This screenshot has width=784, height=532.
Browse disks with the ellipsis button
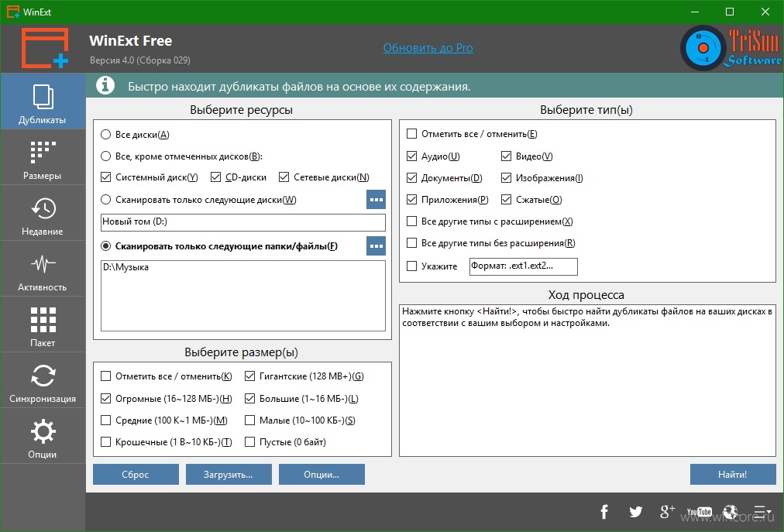click(x=376, y=200)
